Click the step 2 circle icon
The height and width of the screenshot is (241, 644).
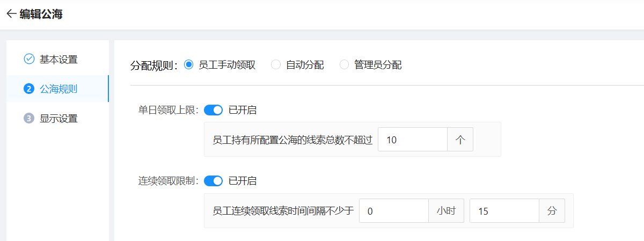[30, 89]
